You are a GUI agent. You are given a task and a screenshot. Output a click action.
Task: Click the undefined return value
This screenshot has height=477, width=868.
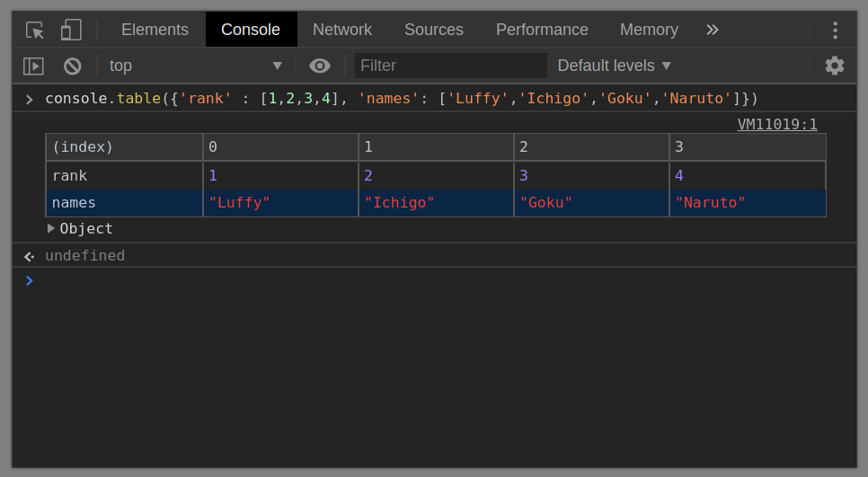[85, 256]
